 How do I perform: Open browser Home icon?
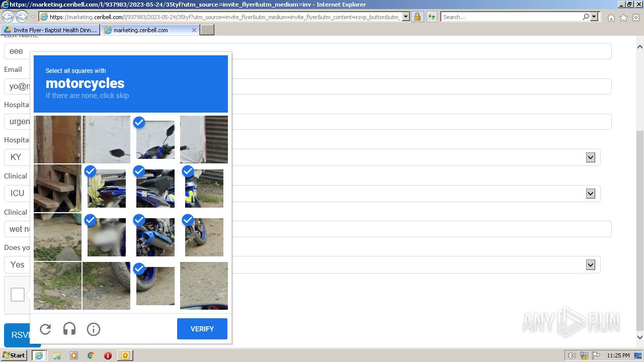pos(611,18)
